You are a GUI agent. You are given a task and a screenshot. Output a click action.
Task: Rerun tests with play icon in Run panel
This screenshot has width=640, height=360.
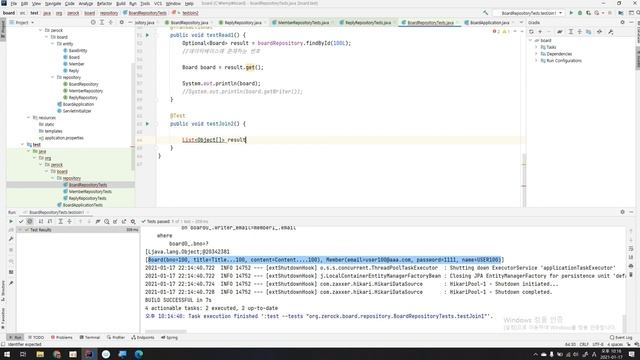point(11,221)
